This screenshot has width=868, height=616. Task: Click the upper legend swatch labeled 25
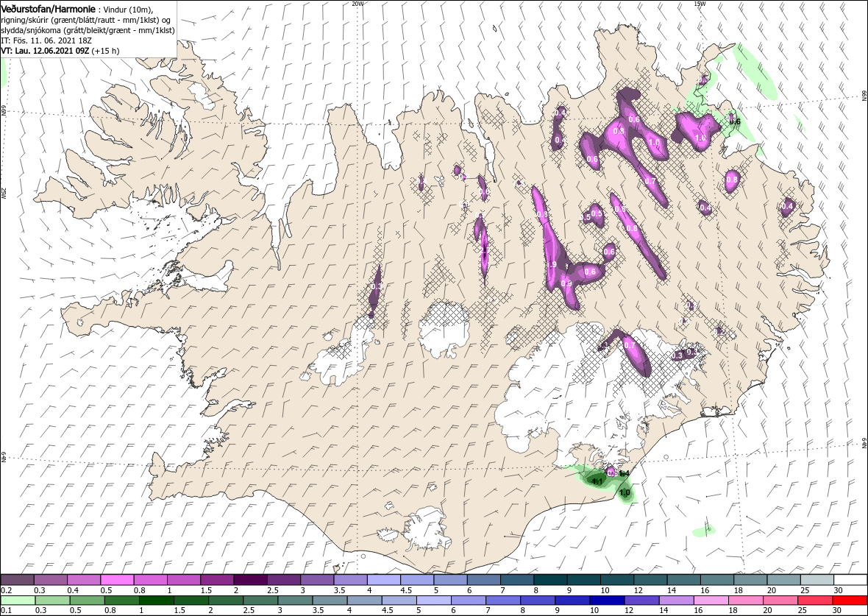(x=818, y=579)
